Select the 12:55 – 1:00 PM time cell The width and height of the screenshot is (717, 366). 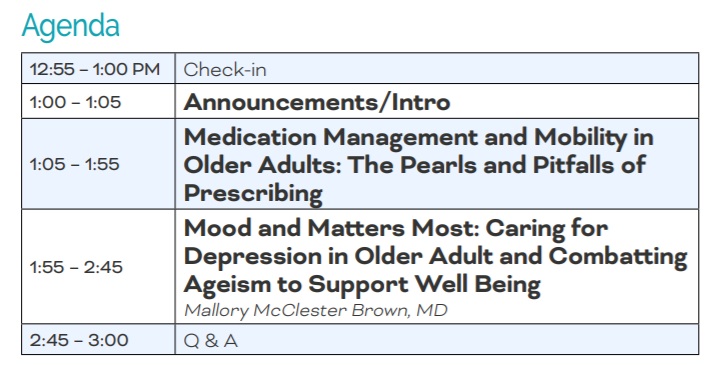pyautogui.click(x=98, y=69)
